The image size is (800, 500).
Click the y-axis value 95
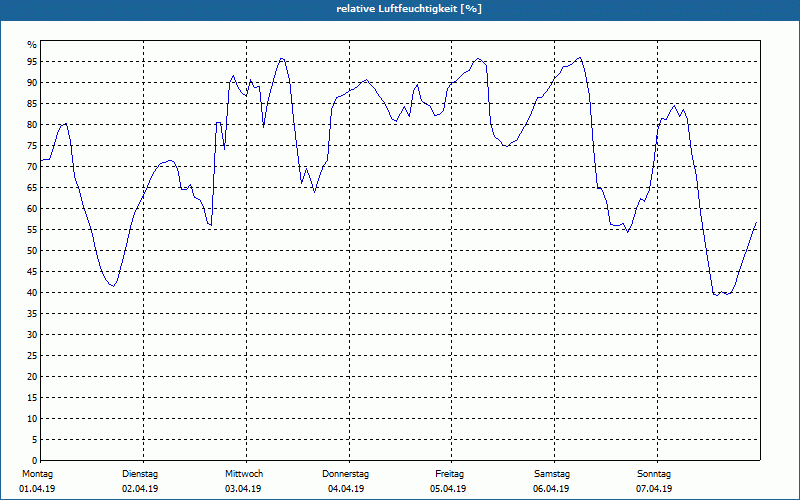(x=32, y=62)
